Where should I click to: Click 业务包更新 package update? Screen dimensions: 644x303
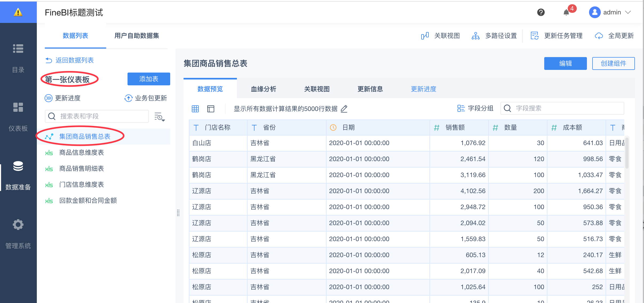point(146,98)
